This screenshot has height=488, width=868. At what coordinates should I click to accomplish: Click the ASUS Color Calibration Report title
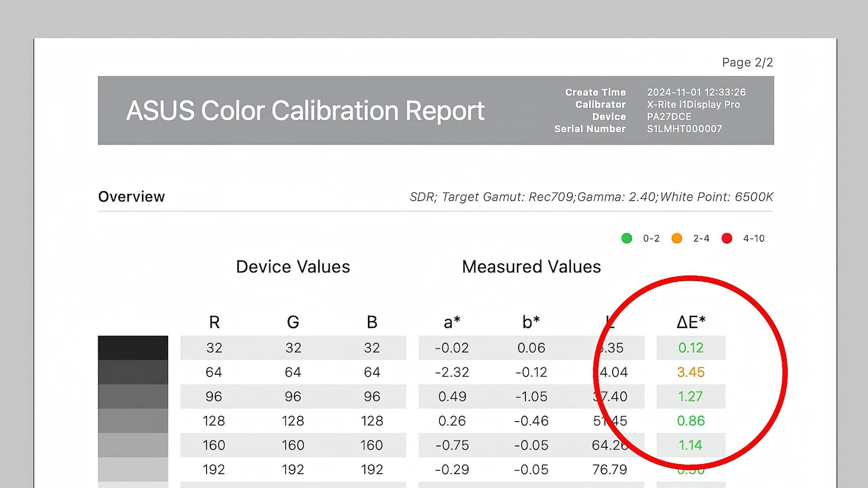pos(305,111)
